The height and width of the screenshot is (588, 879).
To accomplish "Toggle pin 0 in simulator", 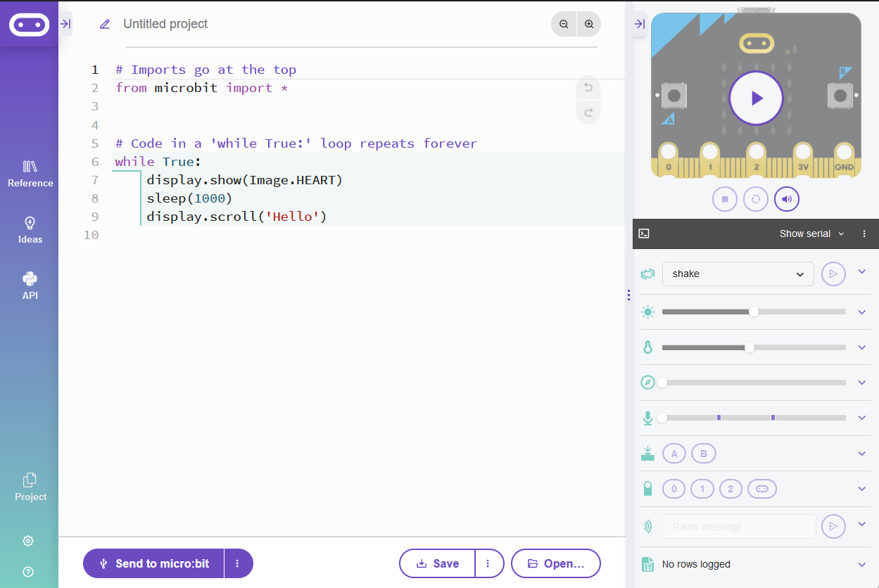I will (x=674, y=489).
